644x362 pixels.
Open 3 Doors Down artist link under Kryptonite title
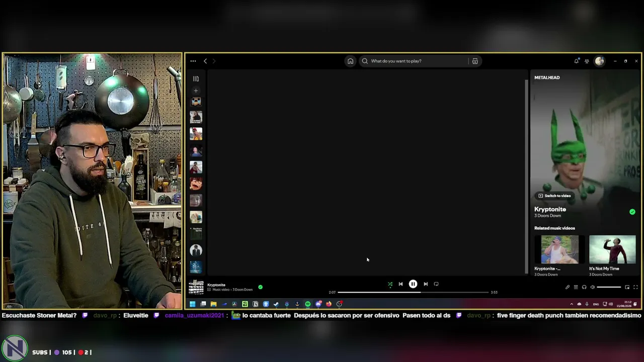point(547,216)
